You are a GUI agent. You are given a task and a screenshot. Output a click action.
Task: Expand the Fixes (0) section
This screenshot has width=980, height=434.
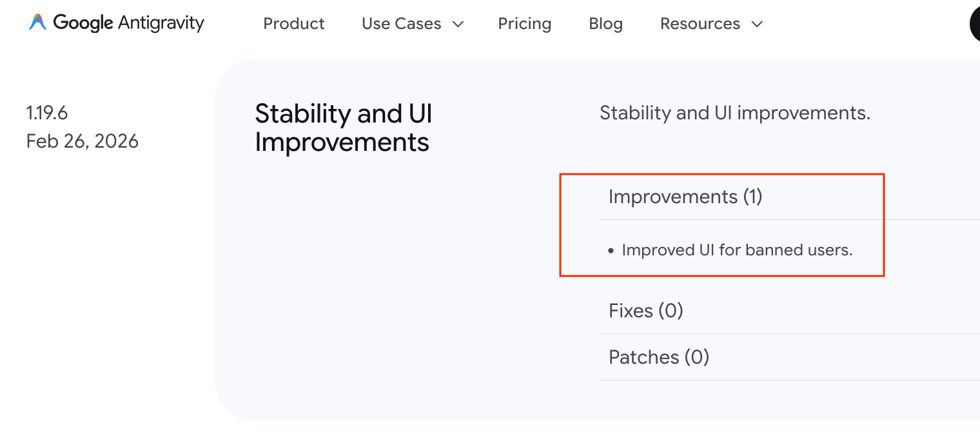pos(646,311)
